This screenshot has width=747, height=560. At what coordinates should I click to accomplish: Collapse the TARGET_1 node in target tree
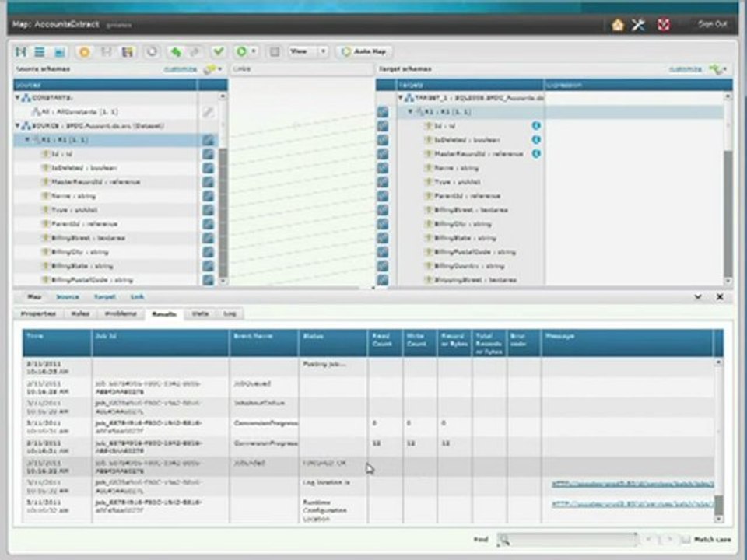tap(401, 98)
